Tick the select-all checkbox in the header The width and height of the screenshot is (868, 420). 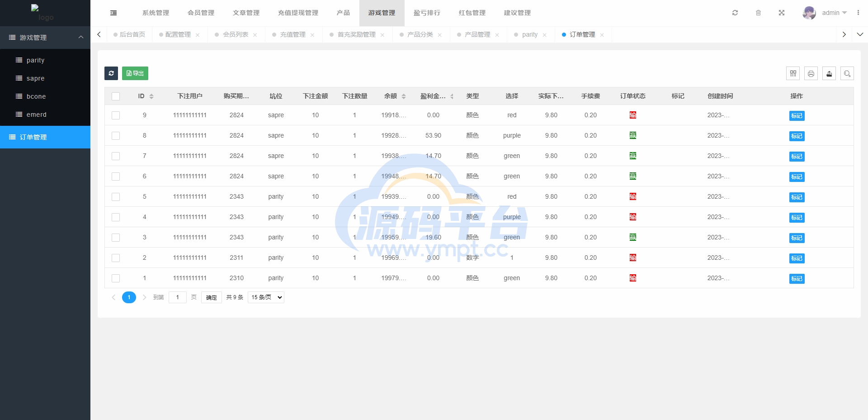pyautogui.click(x=116, y=96)
